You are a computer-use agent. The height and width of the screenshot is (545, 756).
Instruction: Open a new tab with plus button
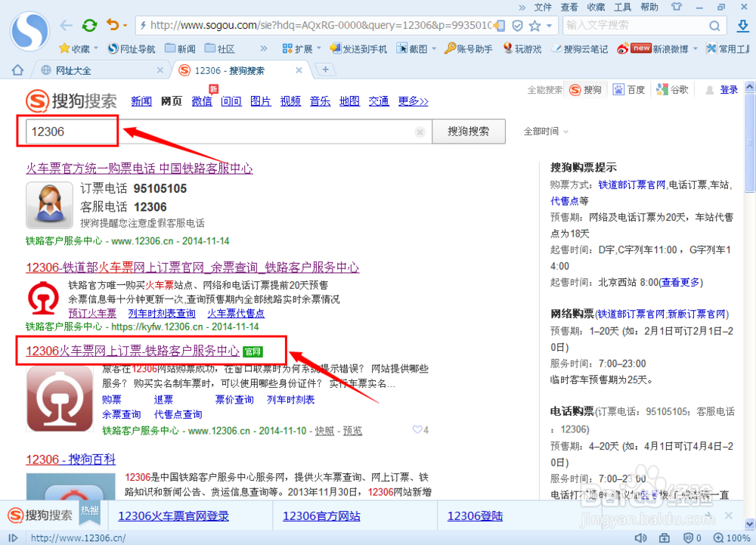click(x=325, y=70)
